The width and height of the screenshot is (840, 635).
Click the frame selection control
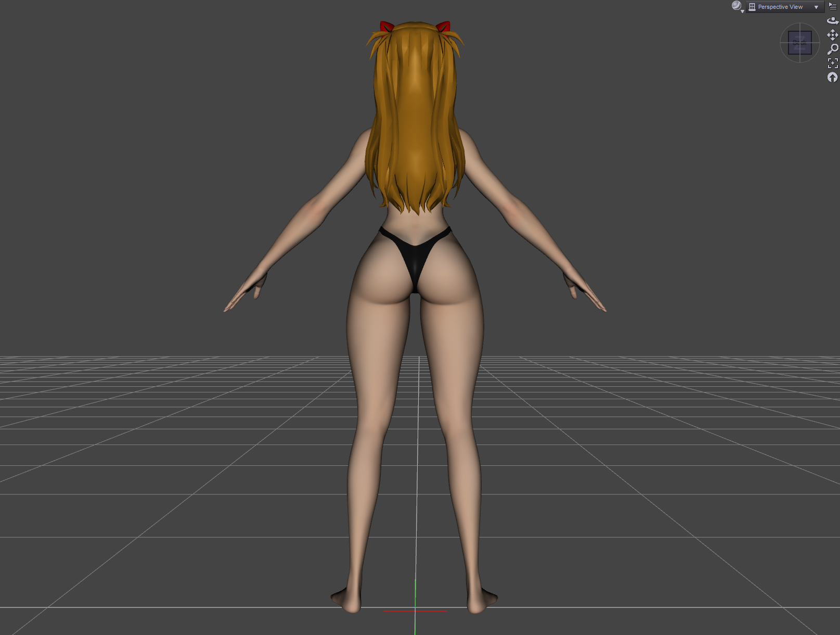tap(833, 63)
